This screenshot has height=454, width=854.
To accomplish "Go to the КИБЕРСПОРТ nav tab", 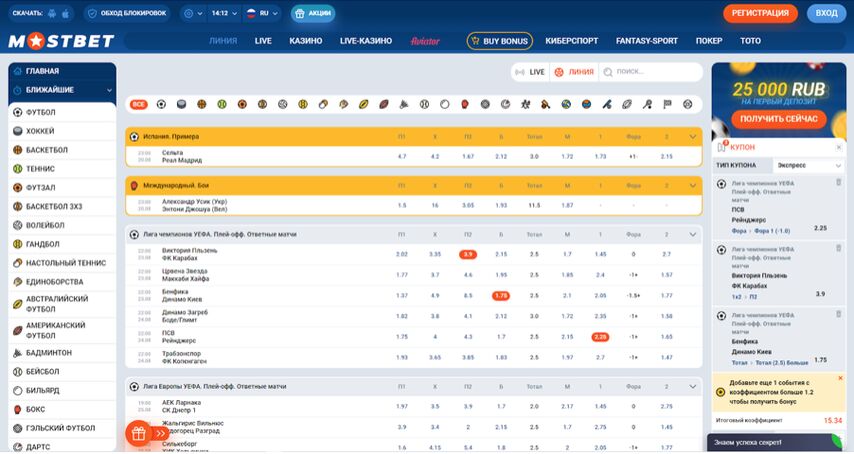I will pyautogui.click(x=571, y=41).
